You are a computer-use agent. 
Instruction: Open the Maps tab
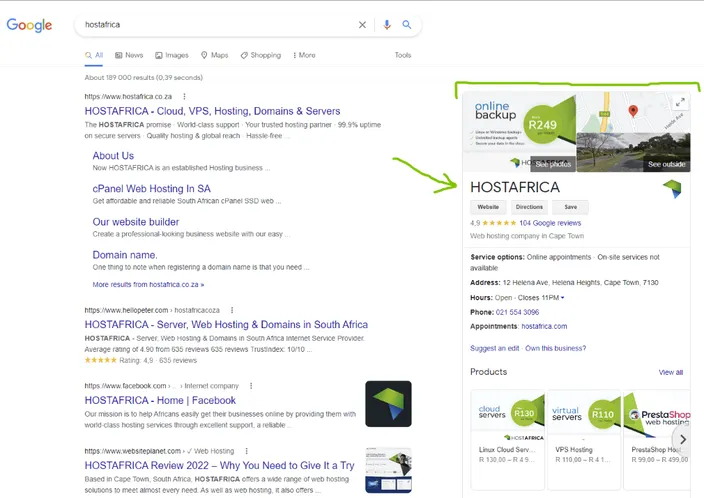[215, 55]
